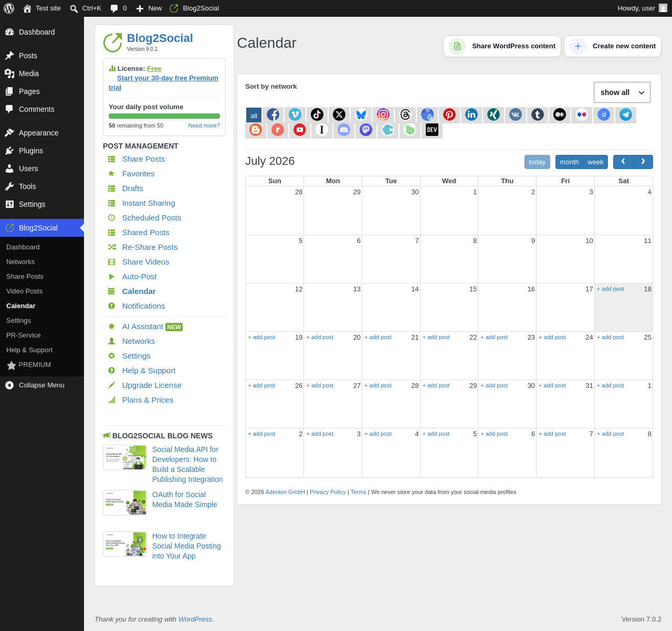
Task: Click the Share WordPress content button
Action: 502,46
